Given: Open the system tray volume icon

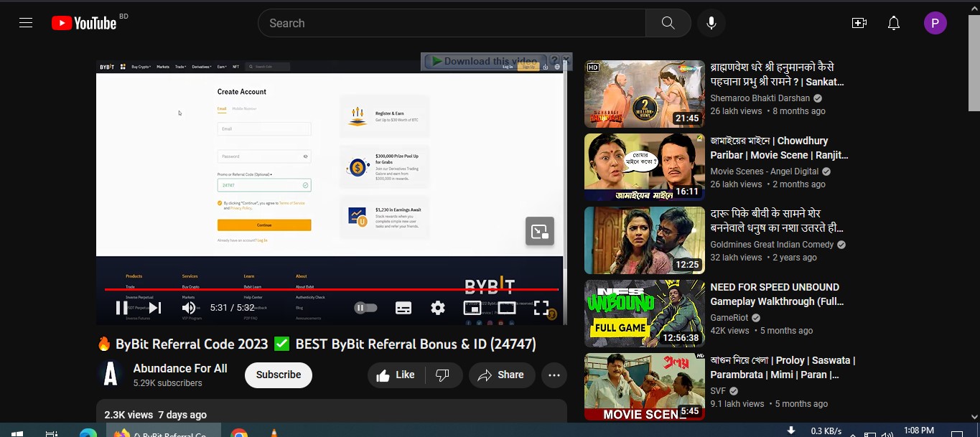Looking at the screenshot, I should pyautogui.click(x=887, y=434).
